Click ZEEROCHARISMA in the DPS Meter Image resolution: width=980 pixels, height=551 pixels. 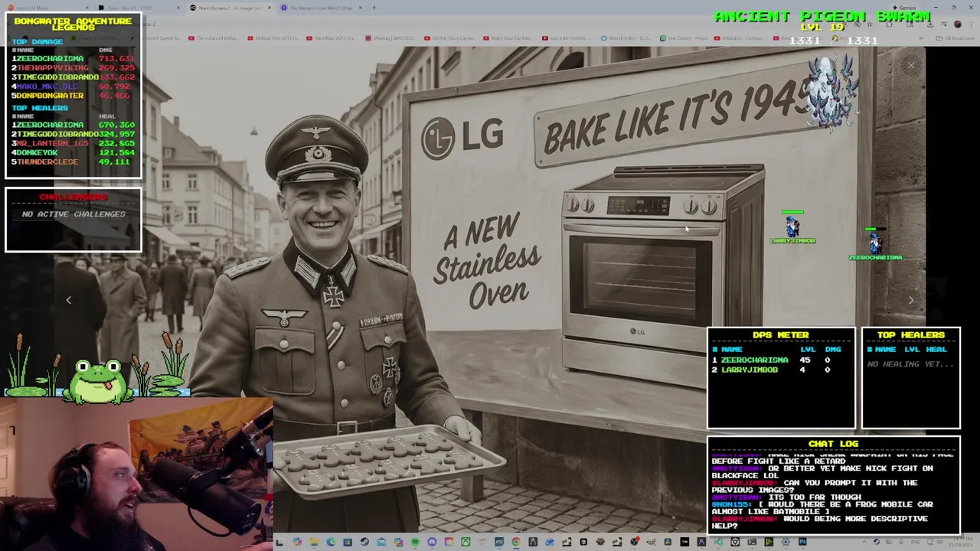click(754, 360)
